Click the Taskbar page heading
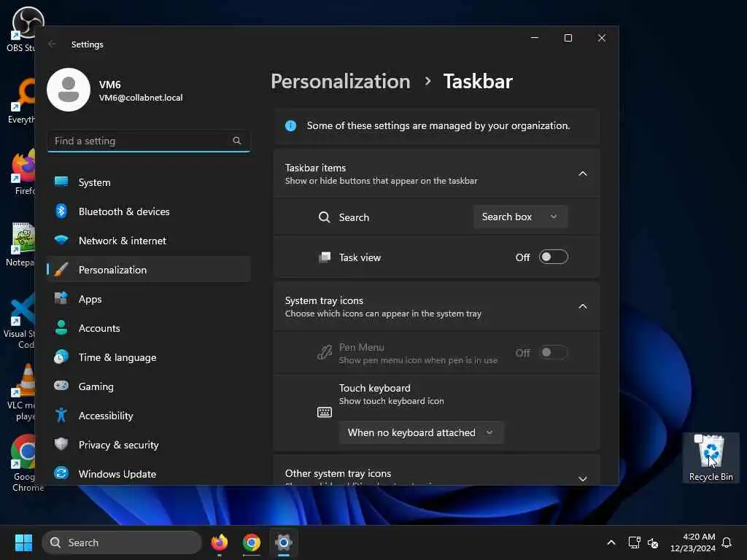 478,82
